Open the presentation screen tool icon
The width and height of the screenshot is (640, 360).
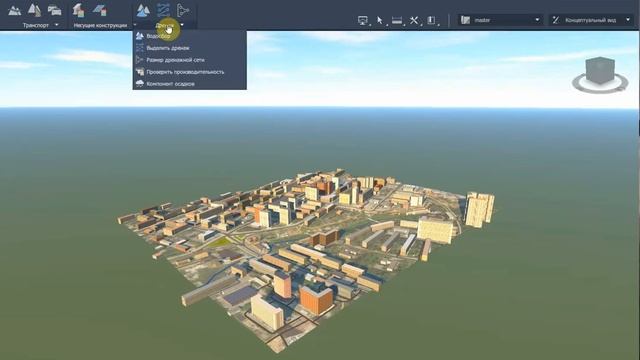click(x=362, y=20)
